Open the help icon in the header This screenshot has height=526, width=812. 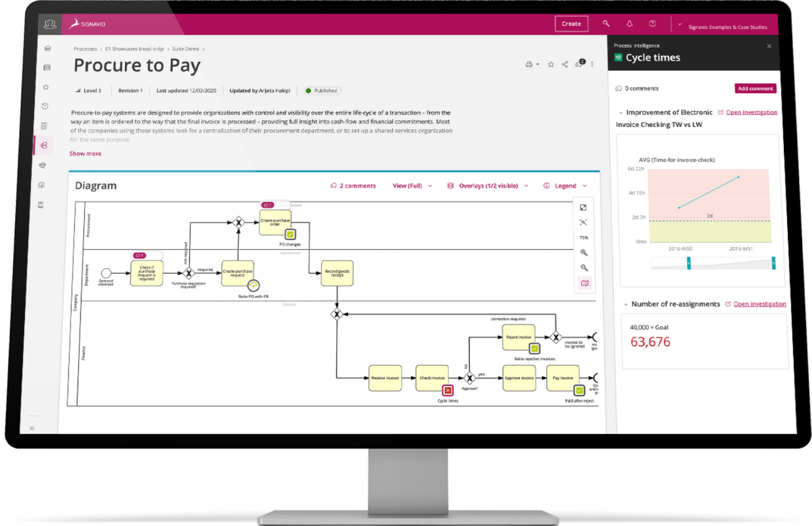coord(652,24)
